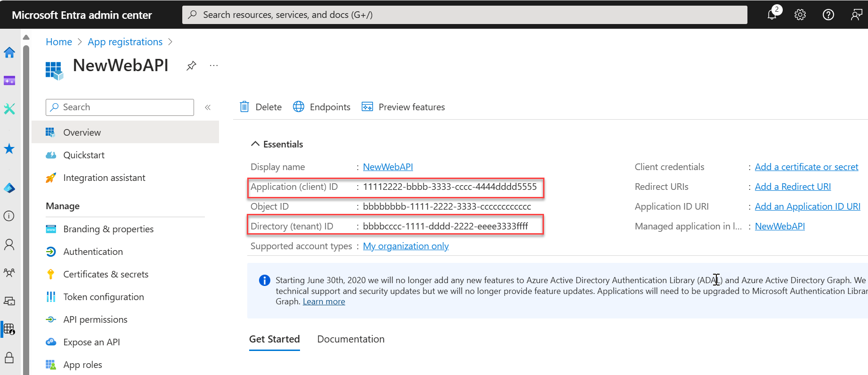Select the Directory (tenant) ID value
The width and height of the screenshot is (868, 375).
pos(446,226)
